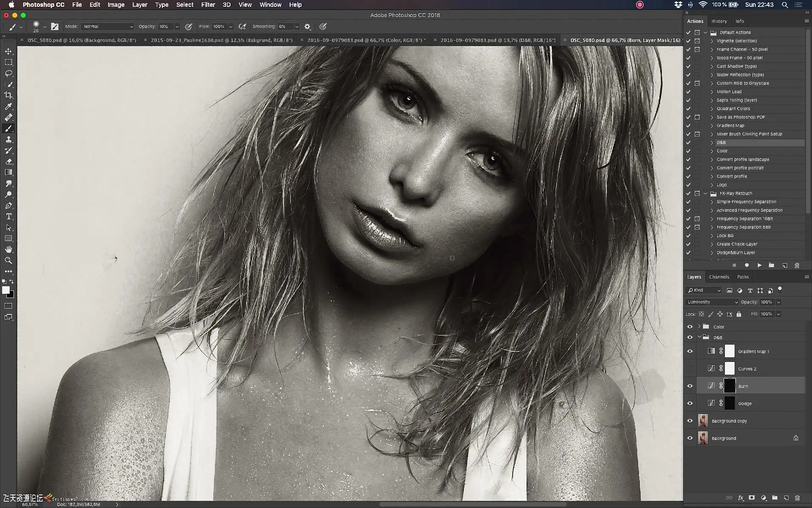The image size is (812, 508).
Task: Hide the Gradient Map 1 layer
Action: click(690, 351)
